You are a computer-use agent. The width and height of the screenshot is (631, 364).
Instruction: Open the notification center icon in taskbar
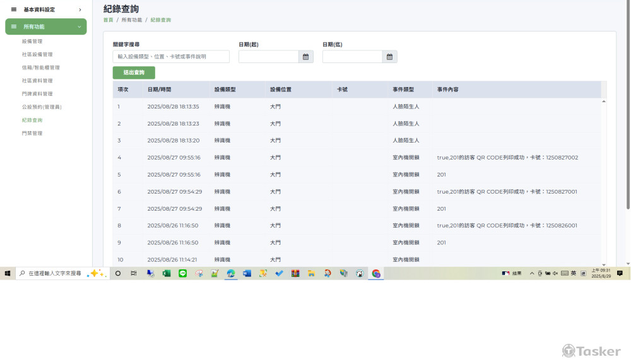pos(620,273)
